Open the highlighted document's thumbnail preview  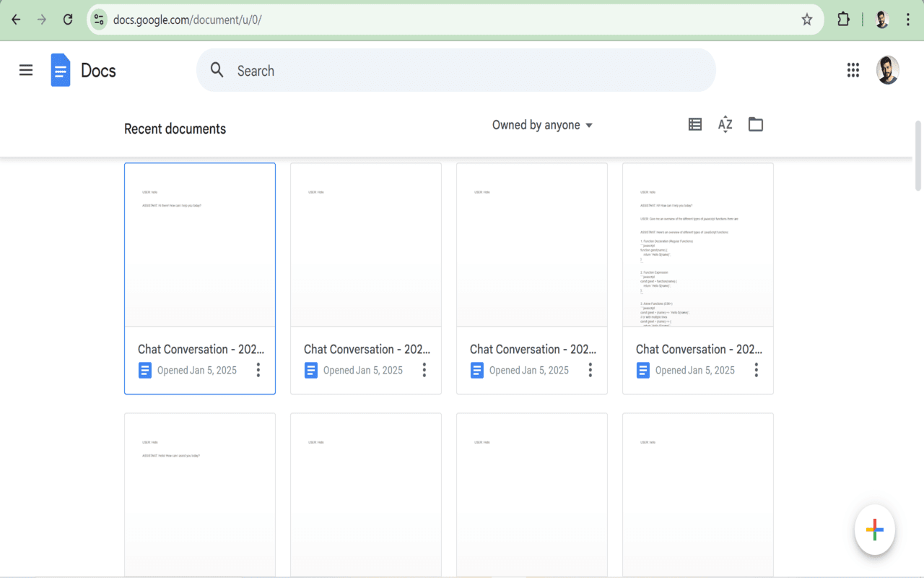(x=200, y=245)
